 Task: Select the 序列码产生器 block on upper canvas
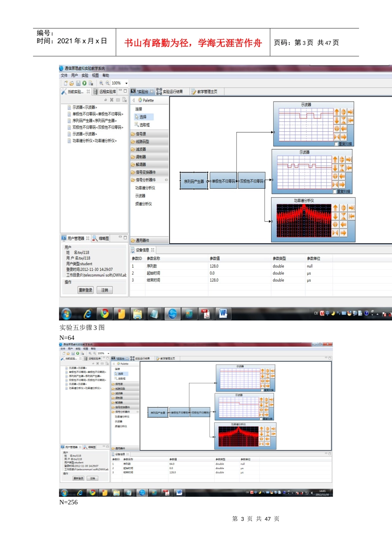194,181
